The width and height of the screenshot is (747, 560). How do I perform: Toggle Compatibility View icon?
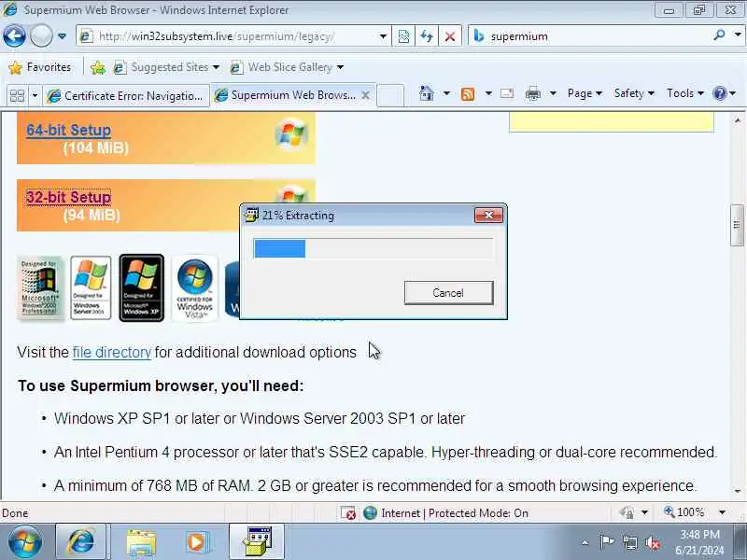click(x=403, y=36)
